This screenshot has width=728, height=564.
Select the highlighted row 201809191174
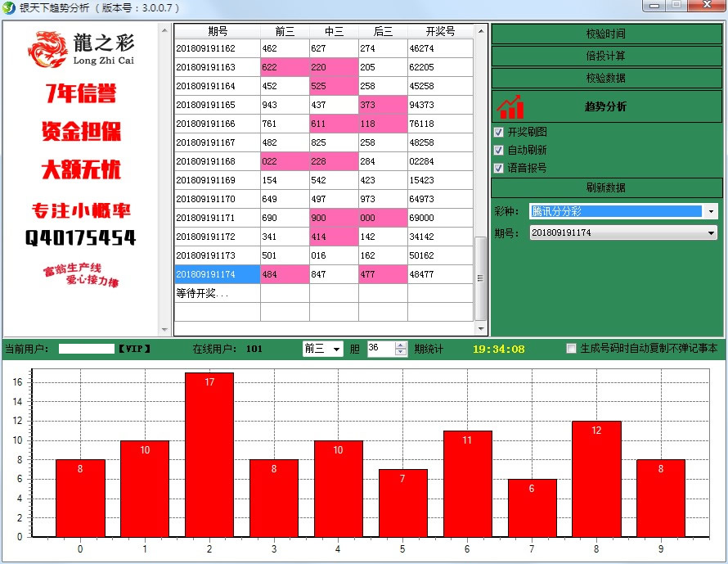pos(217,274)
